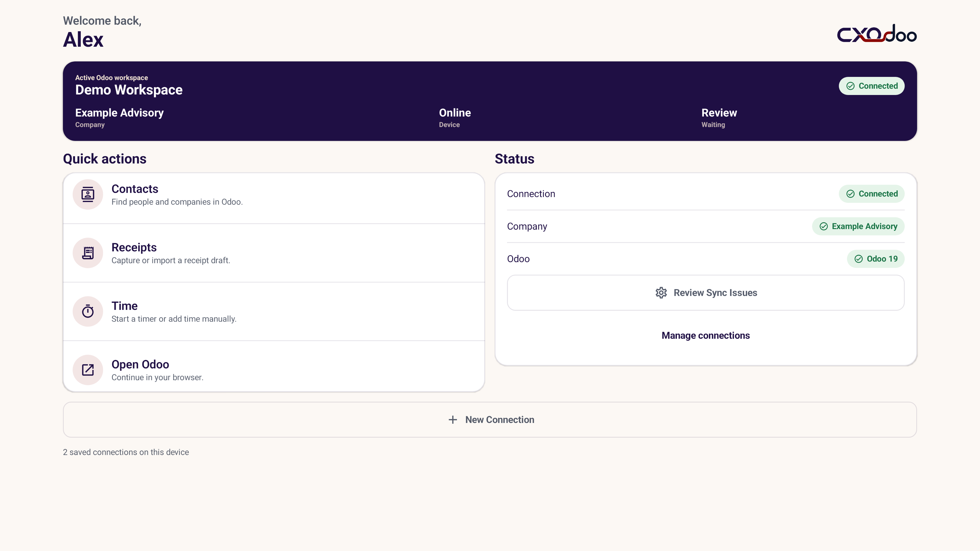
Task: Click the Open Odoo external-link icon
Action: pyautogui.click(x=88, y=370)
